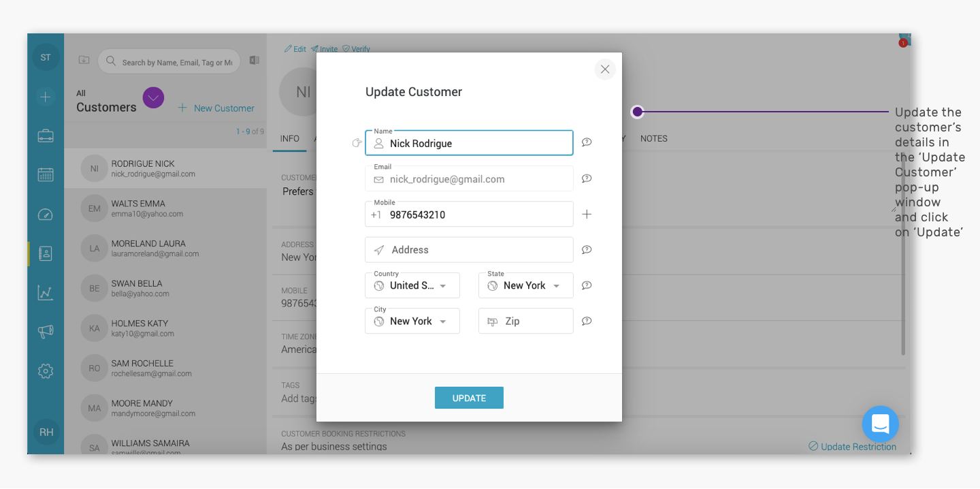This screenshot has height=489, width=980.
Task: Click the Email input field
Action: click(x=469, y=178)
